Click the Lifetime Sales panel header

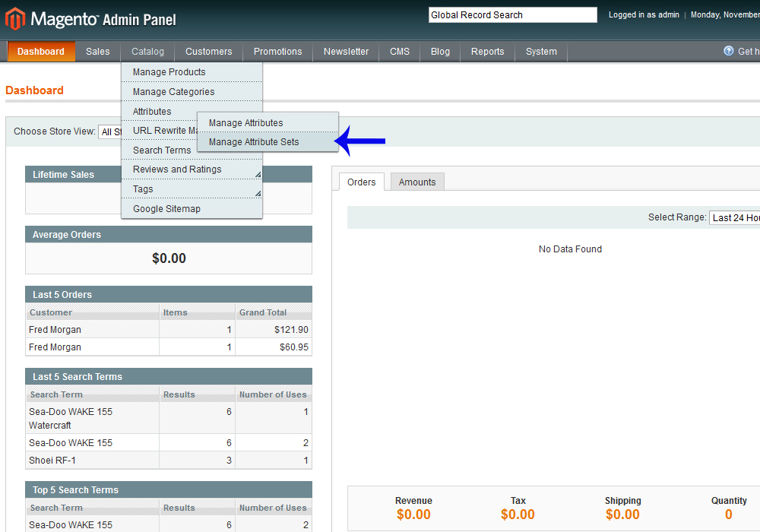(x=73, y=175)
